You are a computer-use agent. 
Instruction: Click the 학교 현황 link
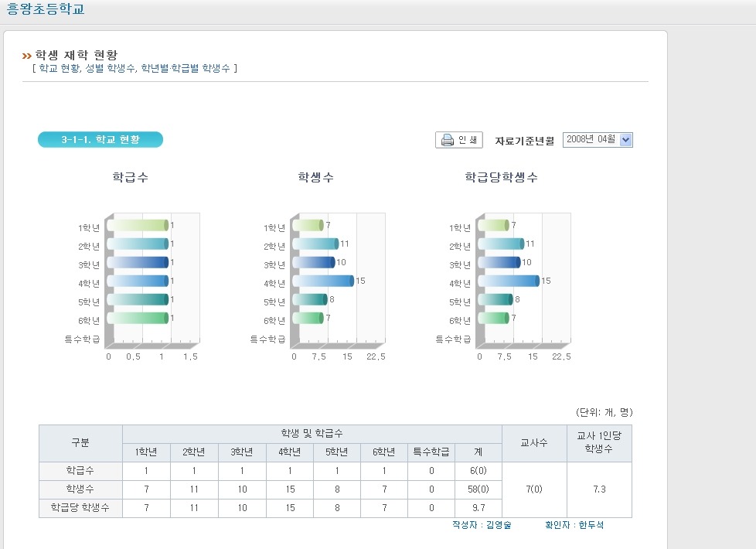(60, 69)
